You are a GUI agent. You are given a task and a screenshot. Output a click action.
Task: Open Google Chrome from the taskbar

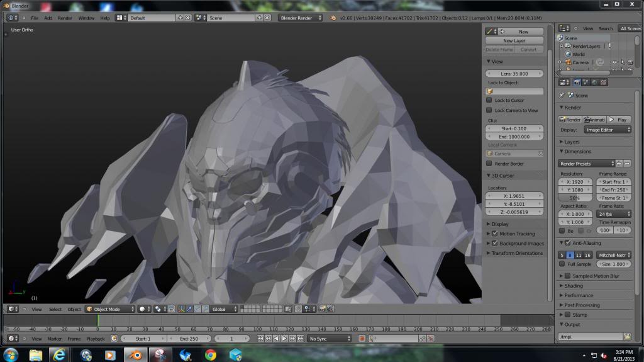click(x=211, y=354)
